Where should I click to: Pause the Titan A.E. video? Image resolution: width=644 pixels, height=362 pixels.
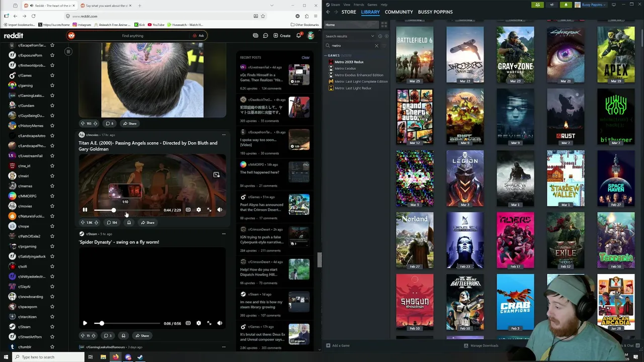(x=85, y=210)
